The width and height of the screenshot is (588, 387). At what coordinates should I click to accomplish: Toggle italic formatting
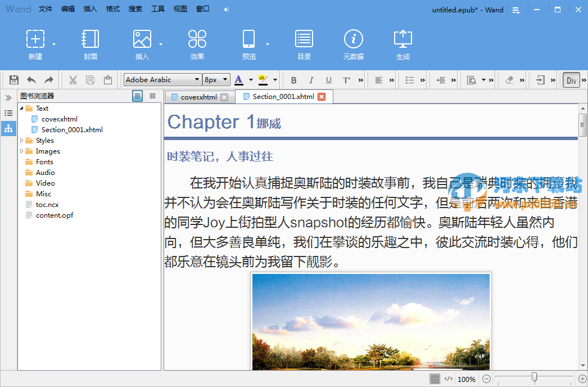(311, 79)
